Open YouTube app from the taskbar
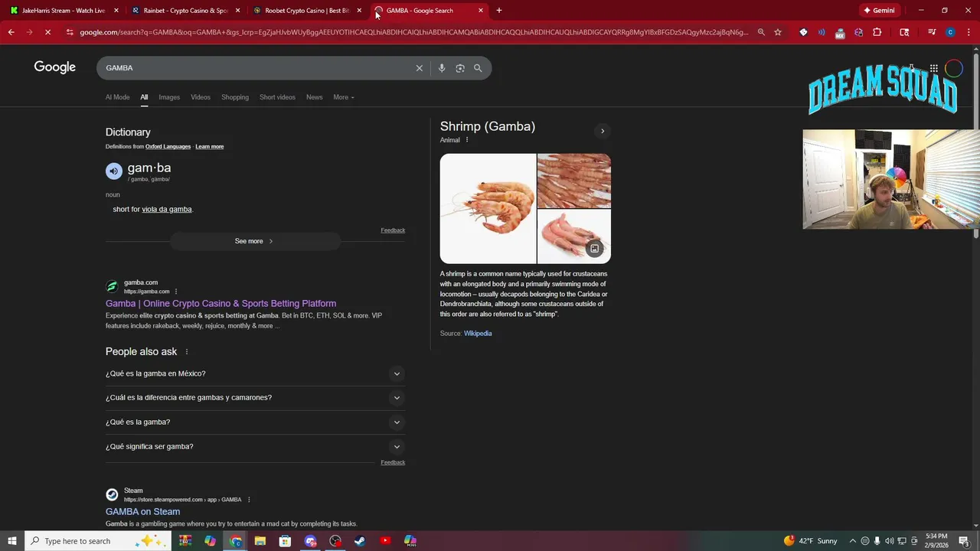The image size is (980, 551). (x=385, y=541)
